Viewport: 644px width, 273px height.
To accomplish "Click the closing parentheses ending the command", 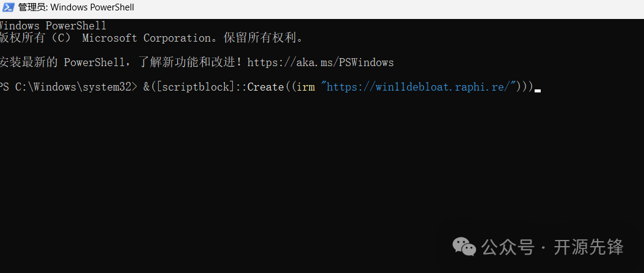I will [x=525, y=87].
